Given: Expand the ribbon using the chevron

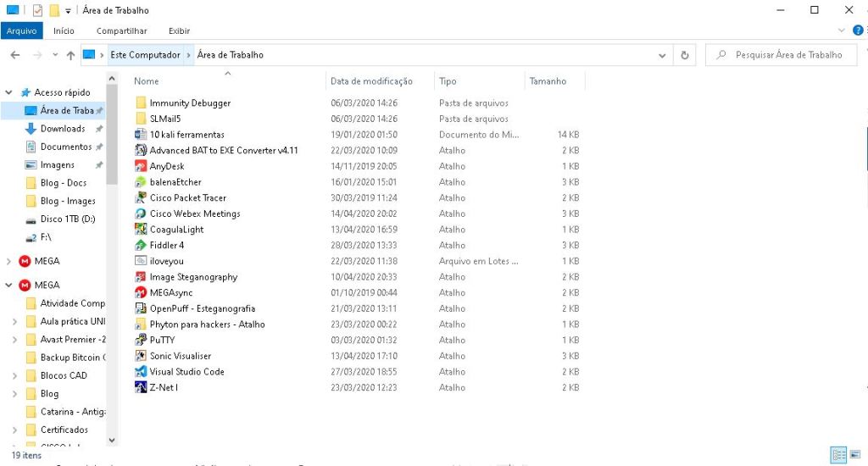Looking at the screenshot, I should (842, 31).
